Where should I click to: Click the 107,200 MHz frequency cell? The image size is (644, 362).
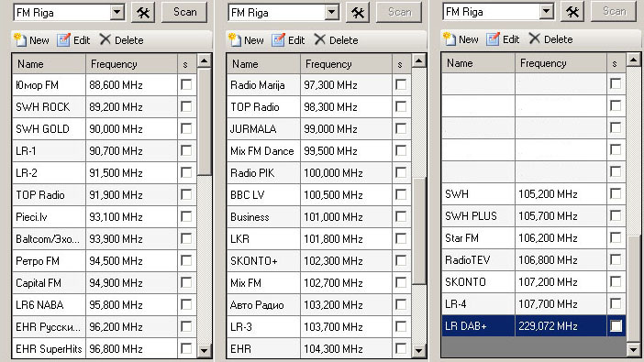(x=561, y=282)
